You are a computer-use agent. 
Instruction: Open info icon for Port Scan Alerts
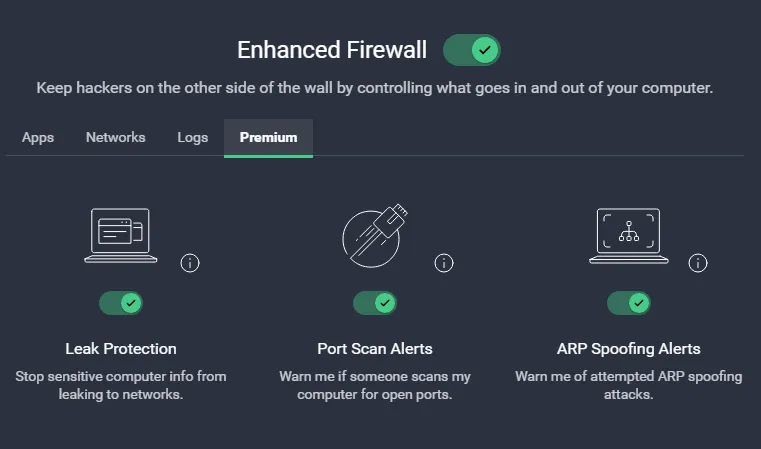tap(444, 263)
